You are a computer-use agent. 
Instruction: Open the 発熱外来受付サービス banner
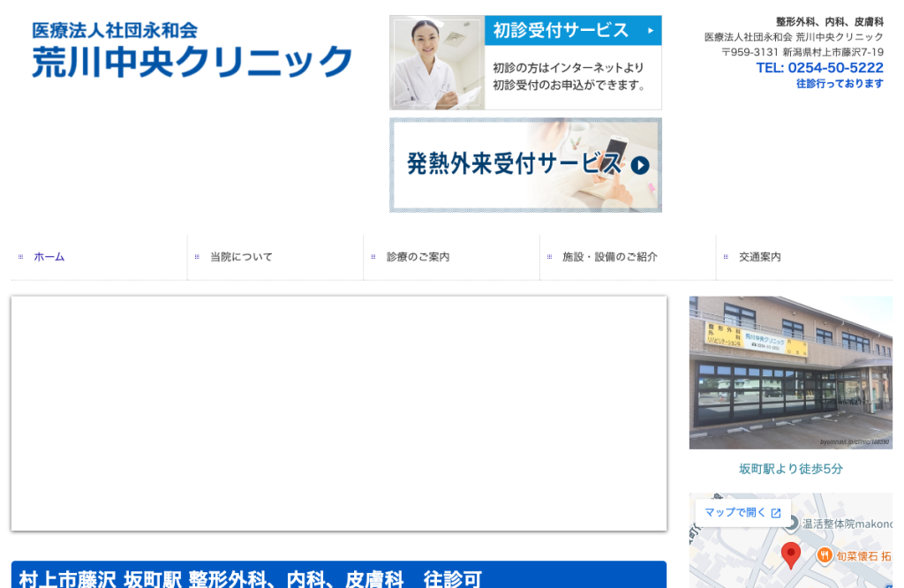click(x=525, y=165)
